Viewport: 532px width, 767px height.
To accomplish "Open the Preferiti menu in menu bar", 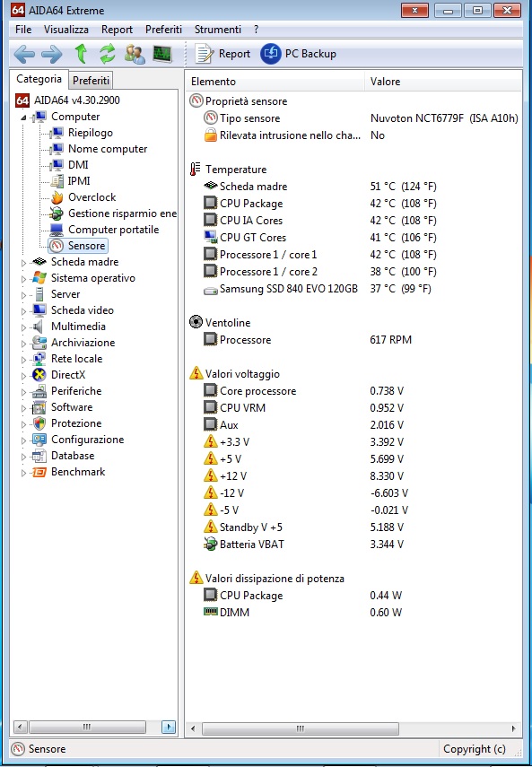I will (x=163, y=30).
